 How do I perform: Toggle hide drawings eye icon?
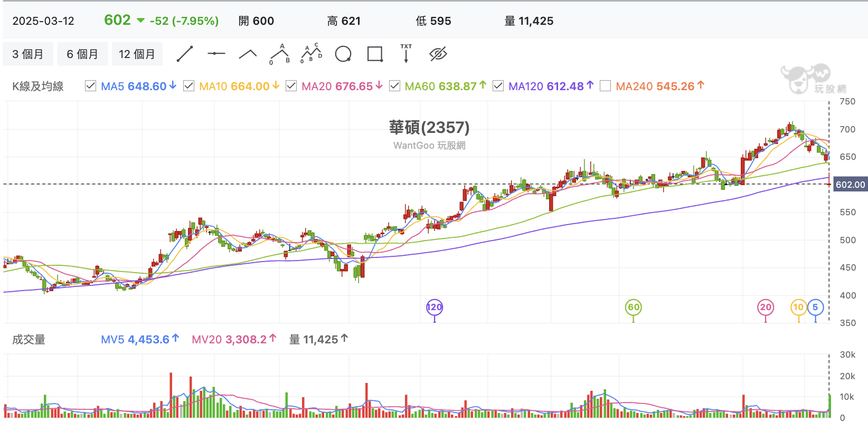pyautogui.click(x=438, y=54)
